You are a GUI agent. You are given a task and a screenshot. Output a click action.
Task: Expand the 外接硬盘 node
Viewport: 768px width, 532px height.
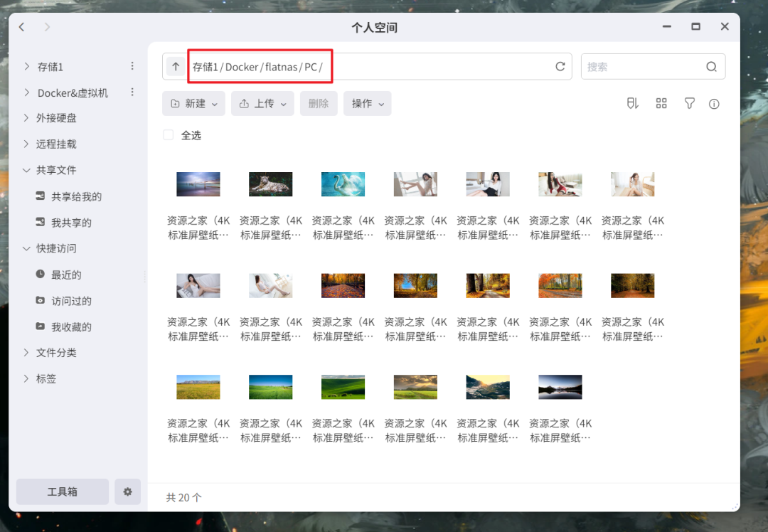coord(26,117)
